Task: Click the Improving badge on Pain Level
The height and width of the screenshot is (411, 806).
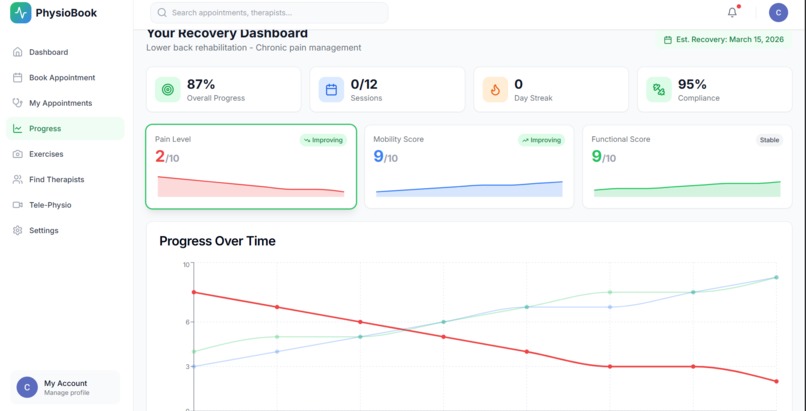Action: click(x=323, y=140)
